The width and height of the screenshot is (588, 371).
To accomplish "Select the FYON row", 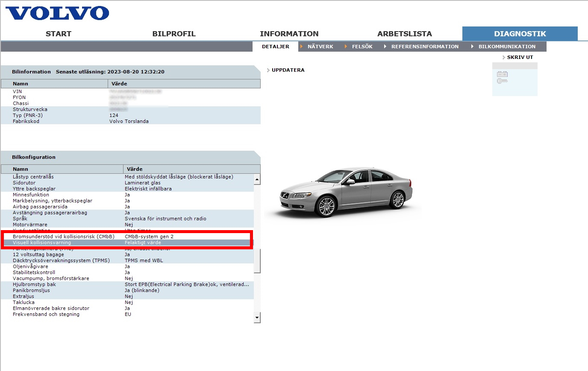I will [130, 97].
